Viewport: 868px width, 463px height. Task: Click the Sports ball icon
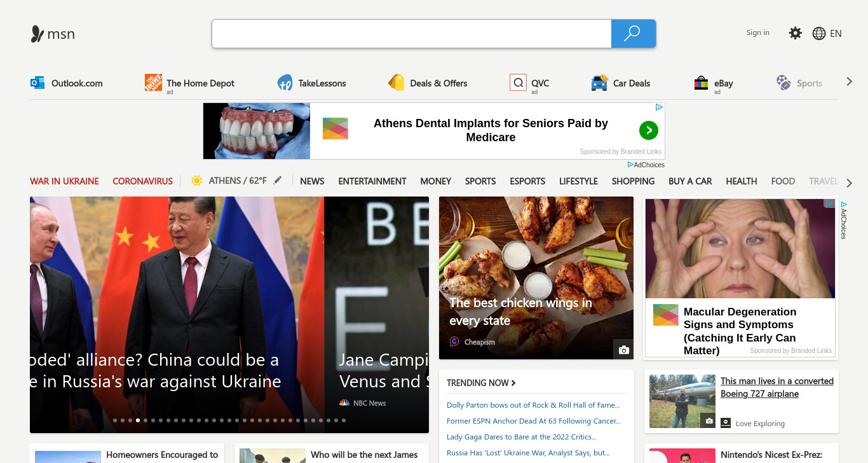point(783,83)
